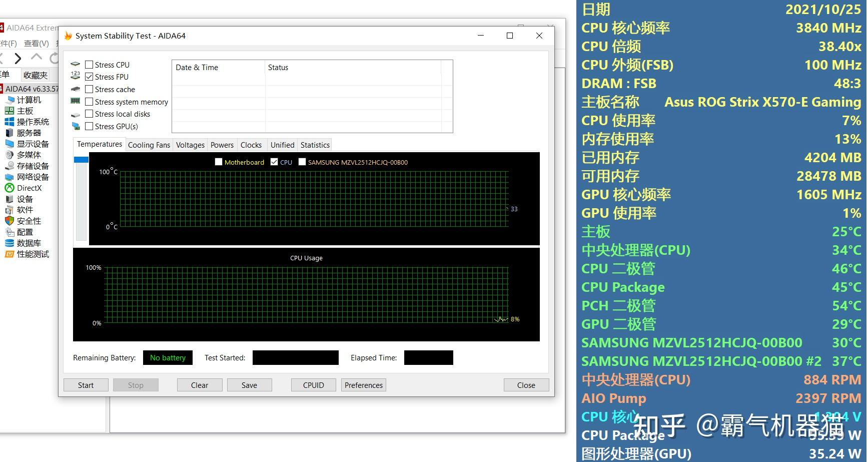Enable the Stress CPU checkbox
The width and height of the screenshot is (868, 462).
click(89, 65)
